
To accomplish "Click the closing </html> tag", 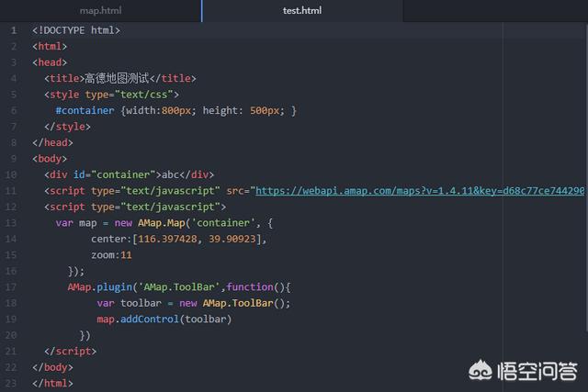I will click(x=52, y=384).
